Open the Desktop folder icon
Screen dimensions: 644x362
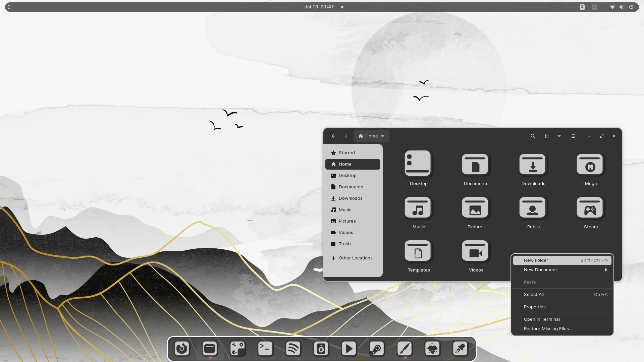pyautogui.click(x=418, y=164)
